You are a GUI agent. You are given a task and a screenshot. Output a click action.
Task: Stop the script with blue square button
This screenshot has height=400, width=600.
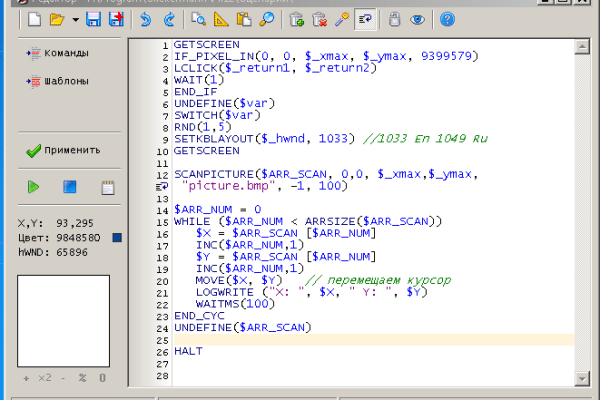pos(70,187)
